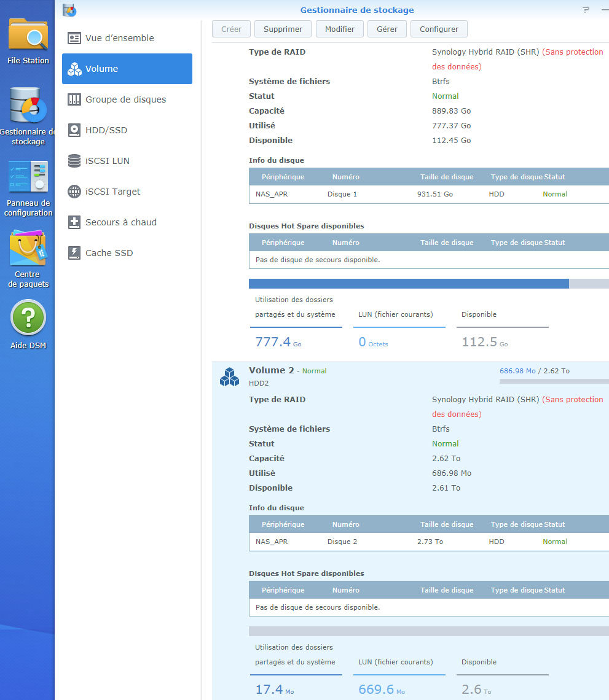Image resolution: width=609 pixels, height=700 pixels.
Task: Click the window title bar storage icon
Action: pyautogui.click(x=69, y=10)
